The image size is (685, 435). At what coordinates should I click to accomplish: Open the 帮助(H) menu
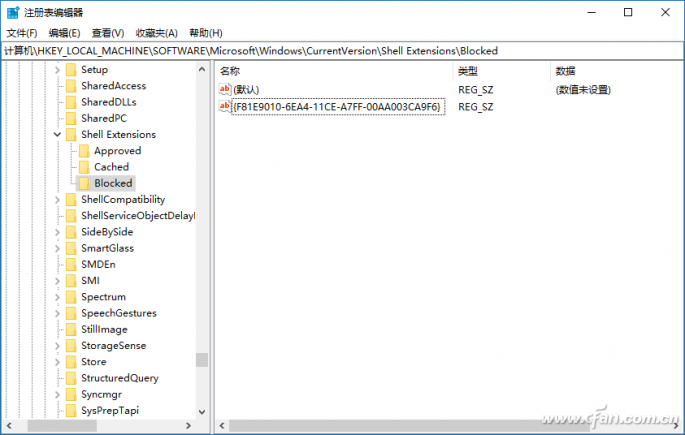tap(206, 33)
